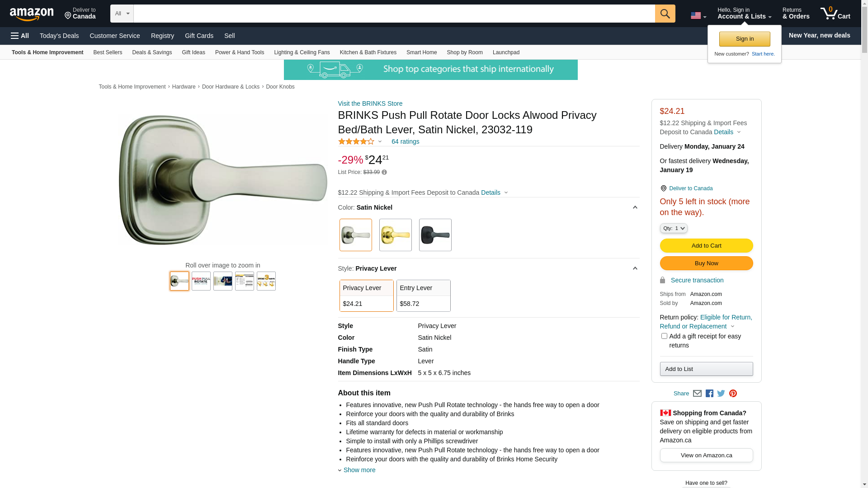Open the 64 ratings link
This screenshot has height=488, width=868.
405,141
